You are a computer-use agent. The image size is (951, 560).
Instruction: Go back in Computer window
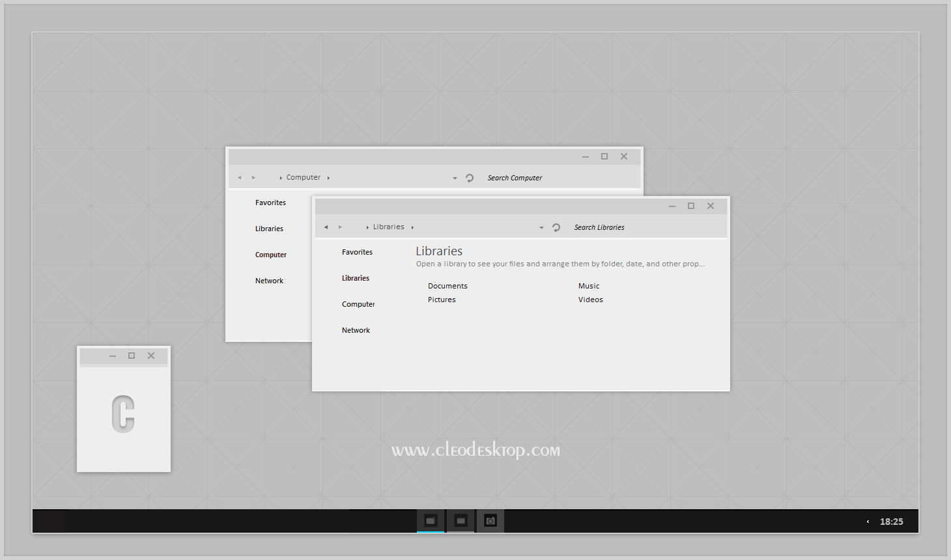pyautogui.click(x=239, y=178)
